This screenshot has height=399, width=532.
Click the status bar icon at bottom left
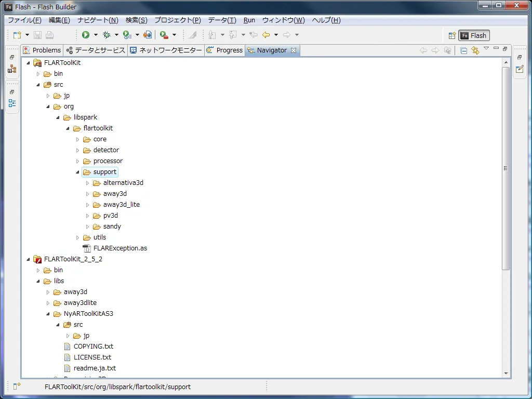17,386
